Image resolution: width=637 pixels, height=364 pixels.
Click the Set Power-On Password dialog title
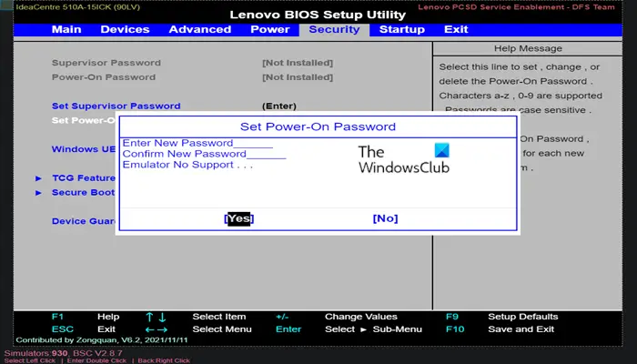[x=318, y=126]
